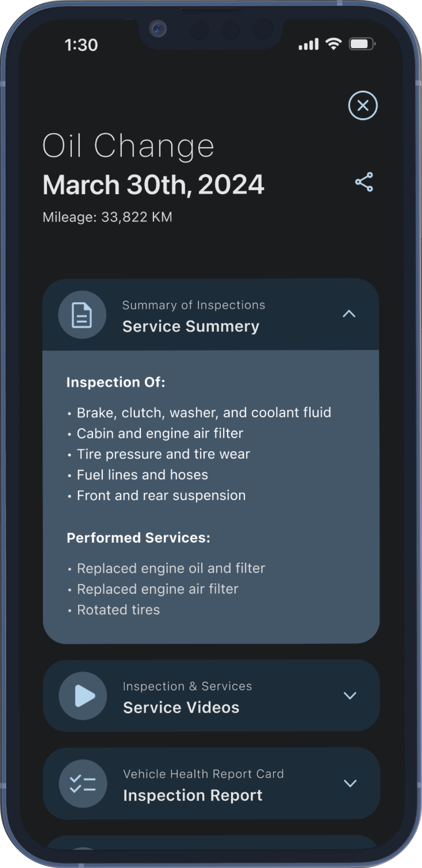Viewport: 422px width, 868px height.
Task: Select the checklist icon beside Inspection Report
Action: [x=82, y=784]
